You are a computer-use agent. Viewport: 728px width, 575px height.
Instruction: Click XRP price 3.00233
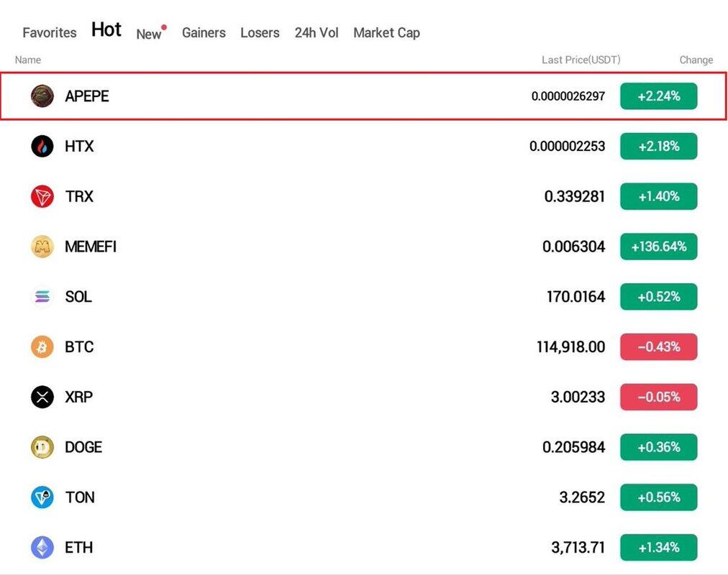tap(578, 397)
